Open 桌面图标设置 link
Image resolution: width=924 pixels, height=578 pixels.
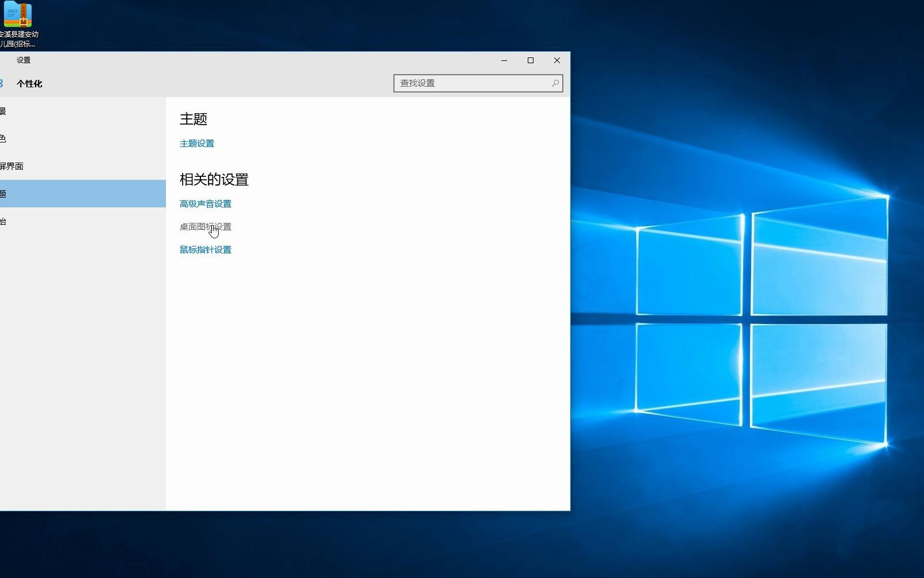(206, 227)
